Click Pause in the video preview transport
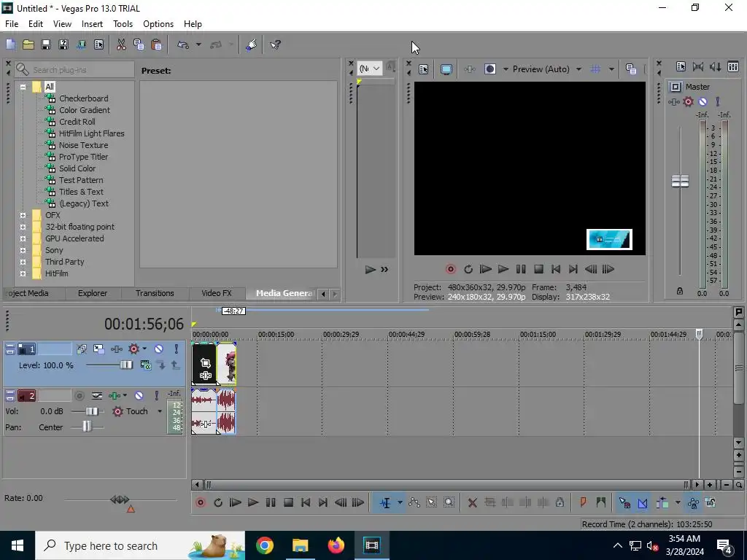 click(521, 269)
